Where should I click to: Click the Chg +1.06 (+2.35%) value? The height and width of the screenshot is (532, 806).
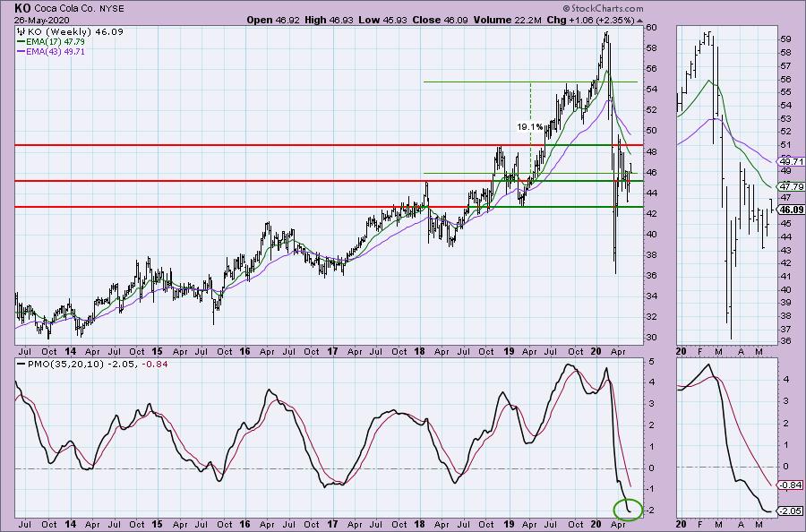pos(591,20)
